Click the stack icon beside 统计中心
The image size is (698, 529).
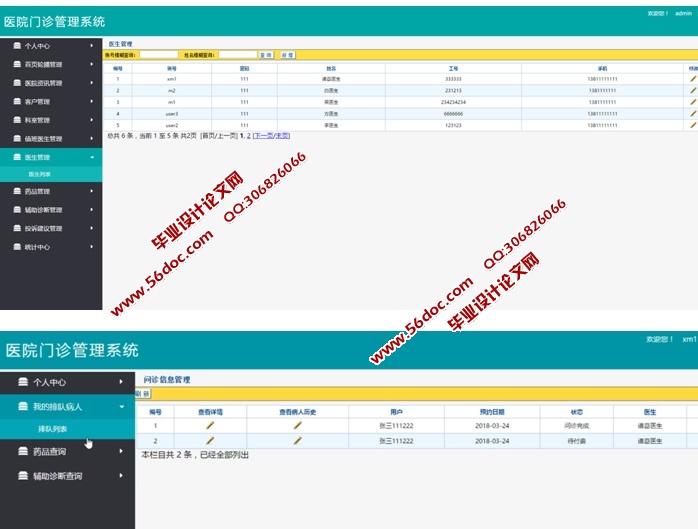(x=15, y=247)
